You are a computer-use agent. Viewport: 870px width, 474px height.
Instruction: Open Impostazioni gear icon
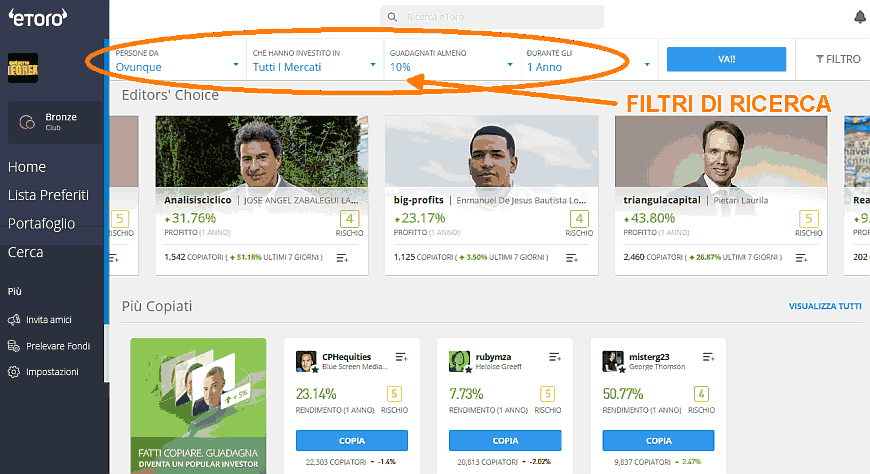pos(14,372)
